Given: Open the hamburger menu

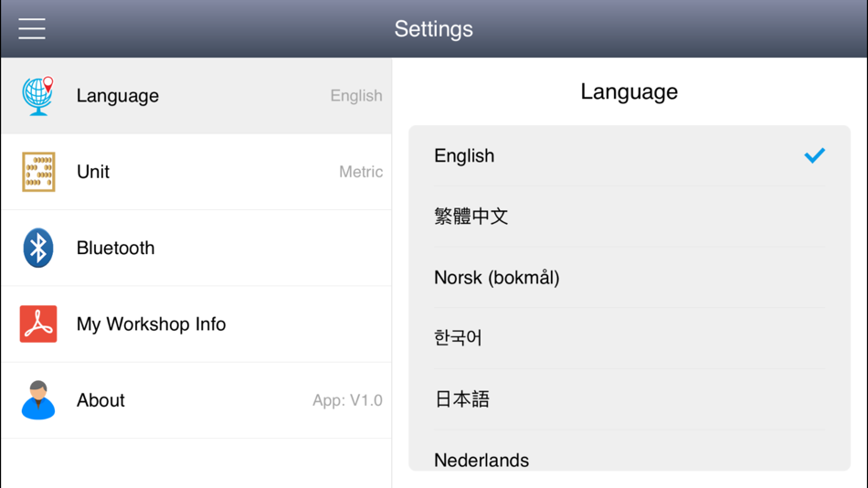Looking at the screenshot, I should tap(32, 28).
